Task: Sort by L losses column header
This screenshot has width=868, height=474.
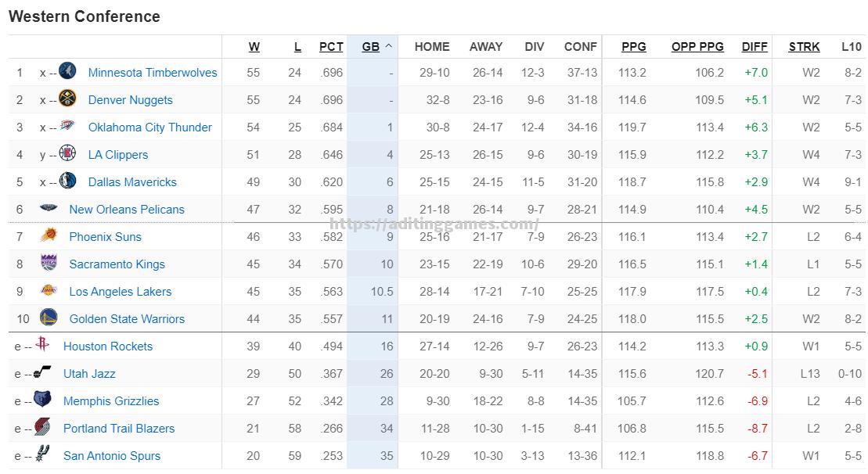Action: point(297,47)
